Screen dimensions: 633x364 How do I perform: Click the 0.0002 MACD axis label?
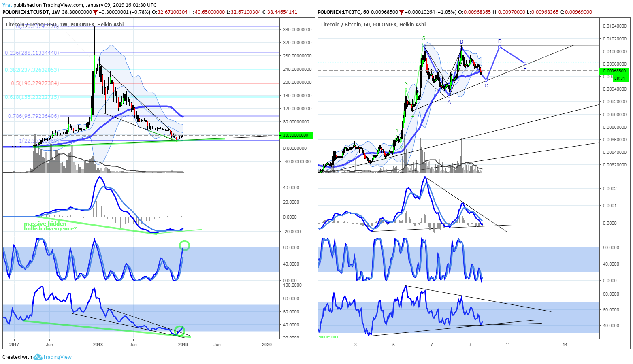[x=609, y=189]
